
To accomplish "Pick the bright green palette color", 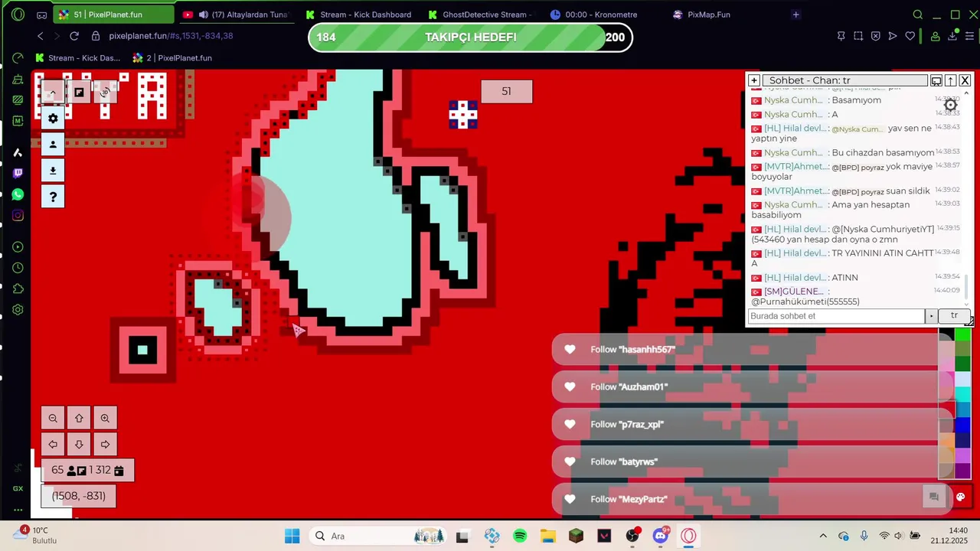I will coord(962,335).
